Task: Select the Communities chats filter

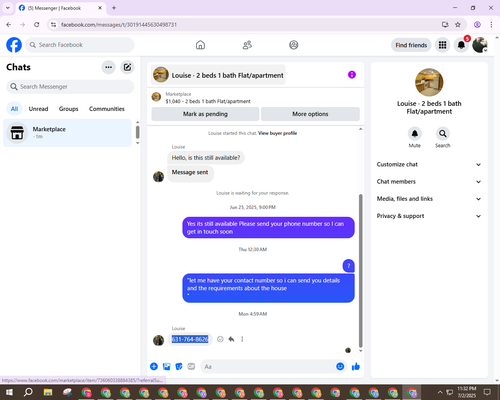Action: [107, 109]
